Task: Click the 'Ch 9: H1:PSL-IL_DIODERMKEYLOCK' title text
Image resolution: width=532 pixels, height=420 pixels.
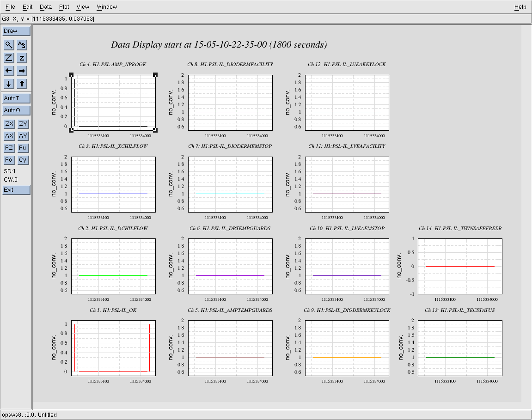Action: coord(347,310)
